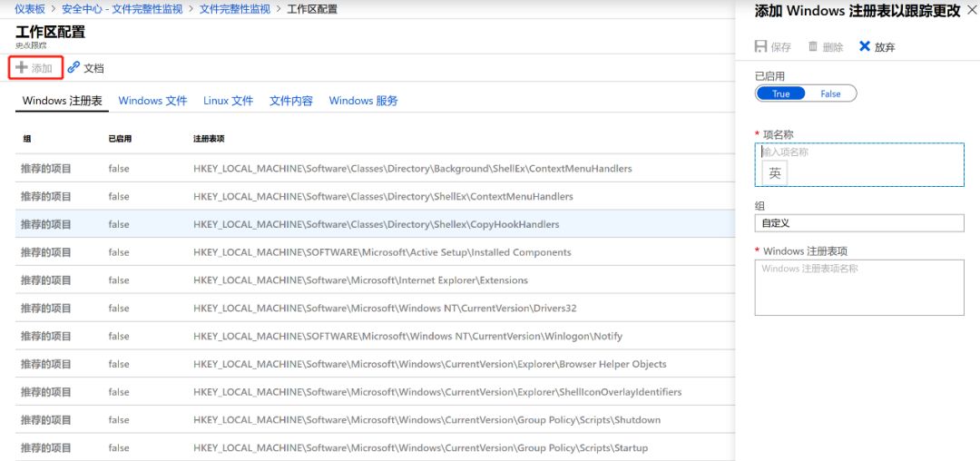Click the 英 input method indicator

pyautogui.click(x=775, y=172)
